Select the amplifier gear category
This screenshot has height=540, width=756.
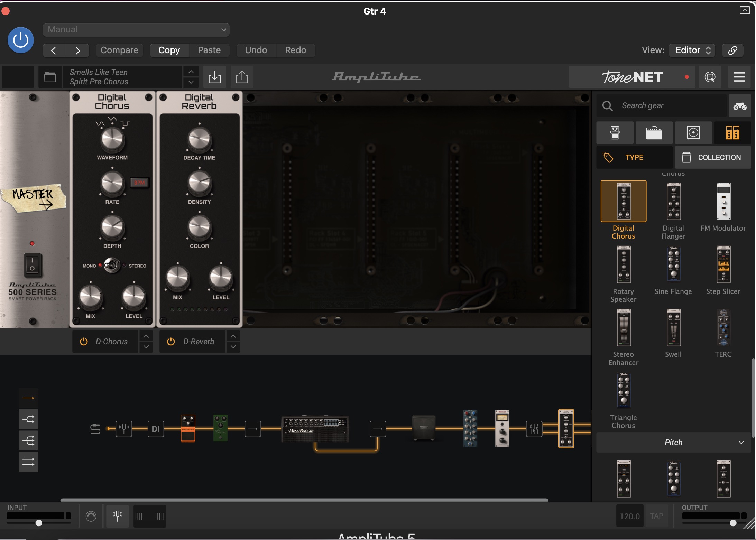(654, 133)
